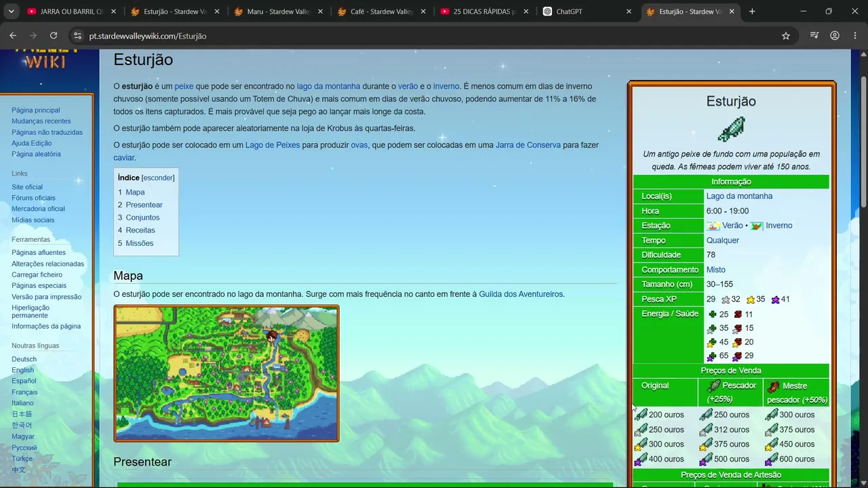Viewport: 868px width, 488px height.
Task: Switch to the ChatGPT tab
Action: tap(586, 12)
